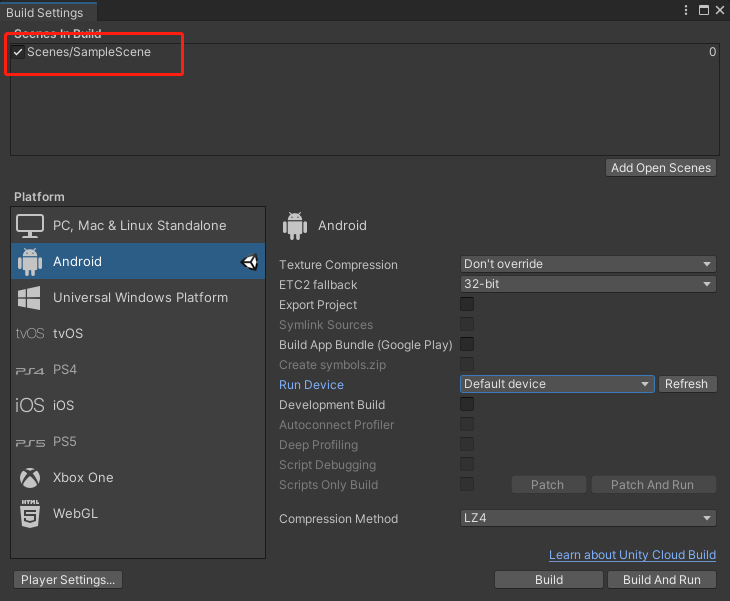Toggle the Symlink Sources checkbox
Viewport: 730px width, 601px height.
pyautogui.click(x=467, y=324)
